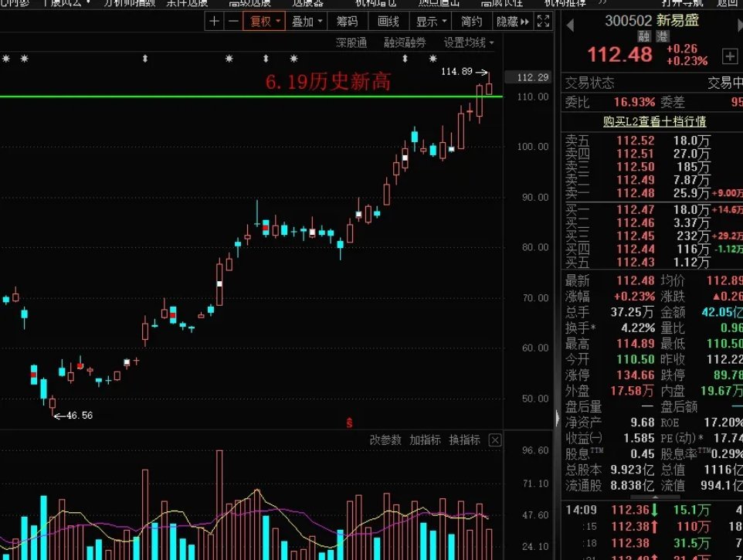Click 最高 114.89 in quote panel

(635, 344)
